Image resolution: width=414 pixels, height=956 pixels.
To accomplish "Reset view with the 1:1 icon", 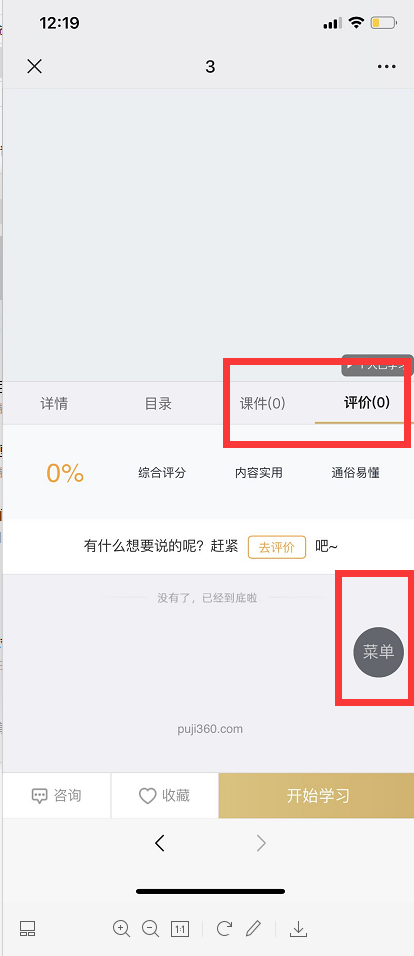I will (180, 929).
